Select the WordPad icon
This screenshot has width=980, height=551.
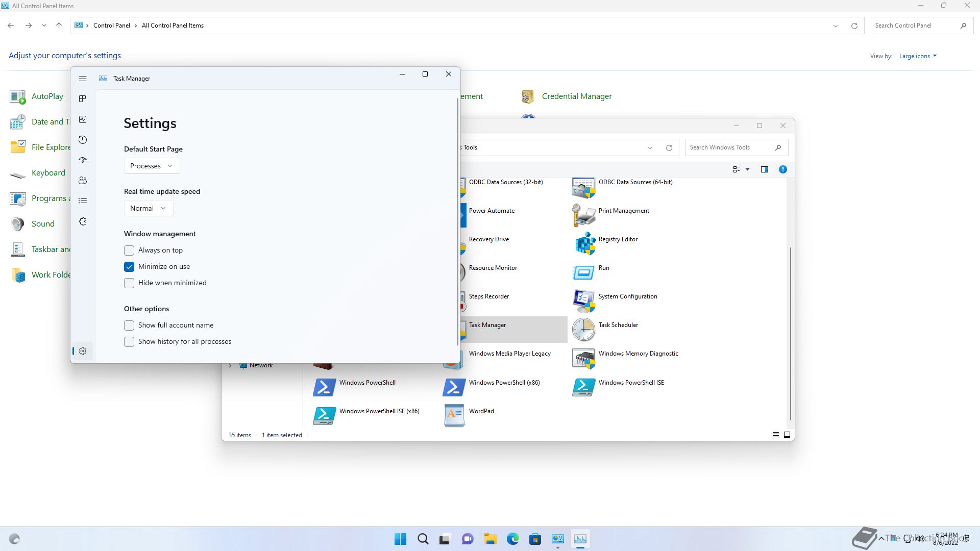454,416
